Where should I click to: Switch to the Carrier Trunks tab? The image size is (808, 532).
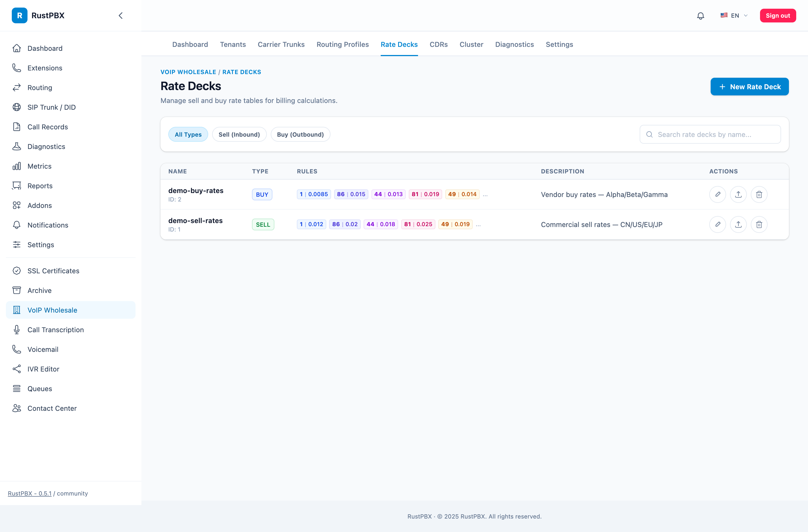[281, 45]
